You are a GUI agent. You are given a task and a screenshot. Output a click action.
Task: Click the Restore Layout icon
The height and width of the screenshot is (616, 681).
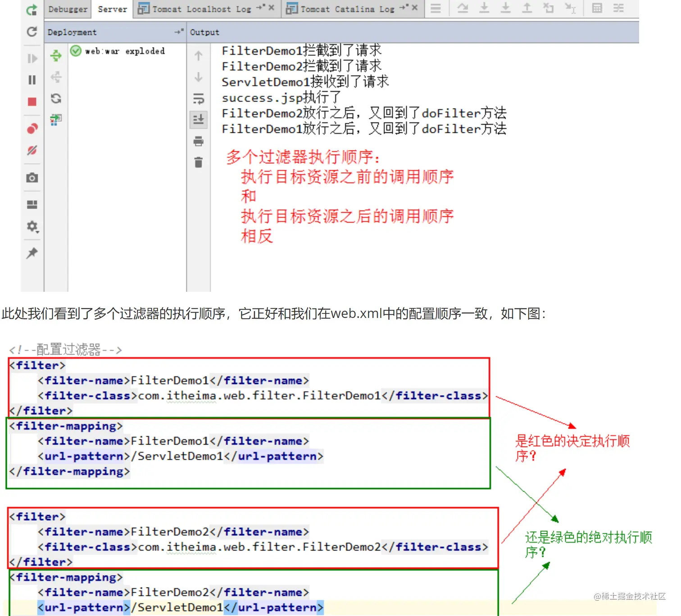pos(32,204)
